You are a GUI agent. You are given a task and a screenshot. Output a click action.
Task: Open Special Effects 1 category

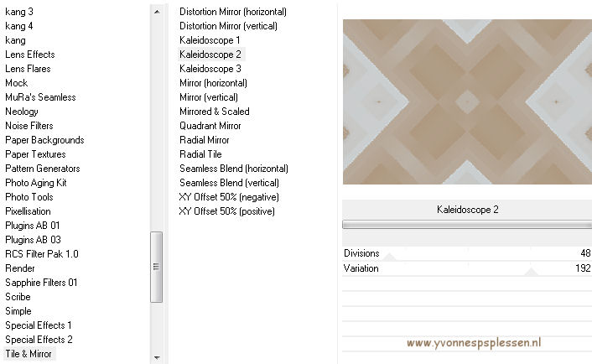[x=38, y=325]
